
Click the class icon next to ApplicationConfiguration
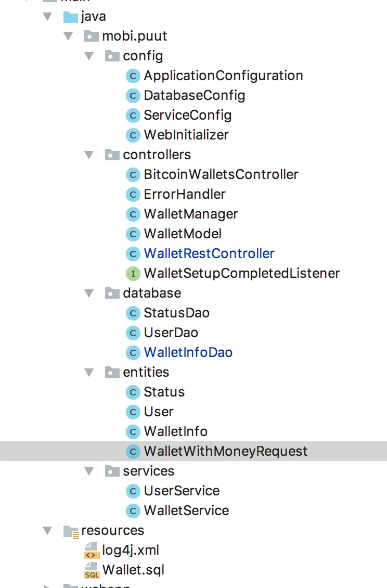point(133,76)
